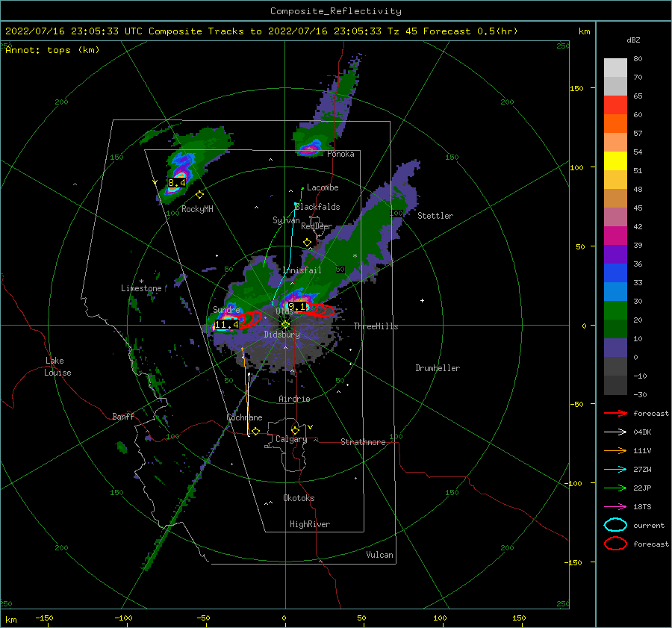Click the Didsbury town label
Image resolution: width=672 pixels, height=628 pixels.
(x=282, y=335)
